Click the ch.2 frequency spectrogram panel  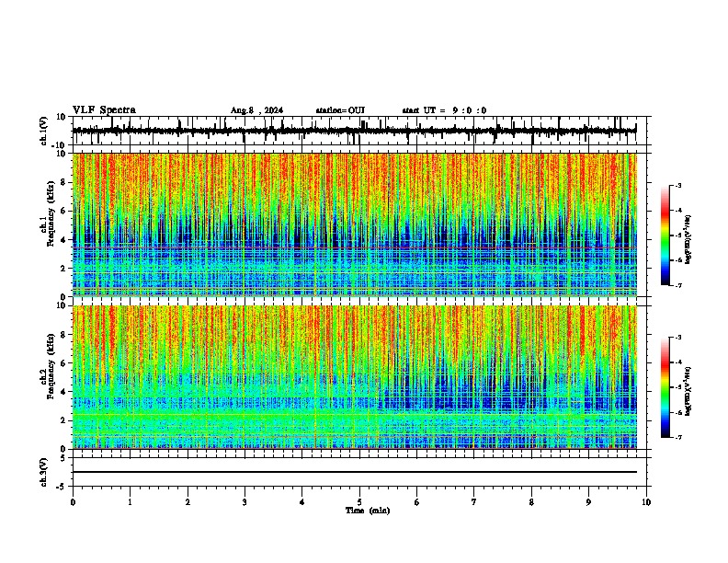pos(355,377)
